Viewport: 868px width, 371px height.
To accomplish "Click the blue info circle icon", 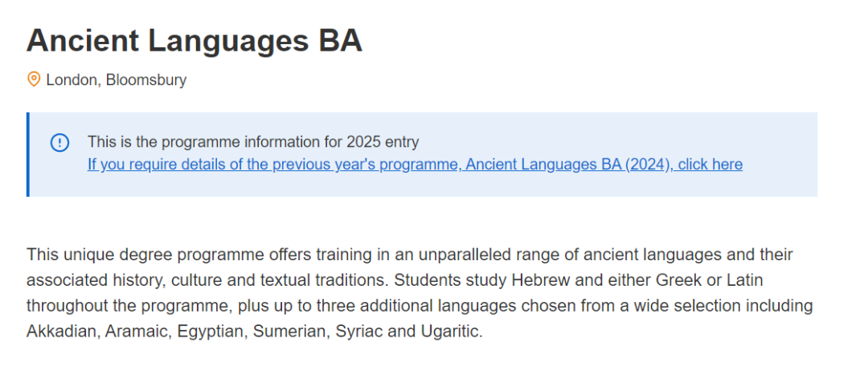I will [x=59, y=143].
